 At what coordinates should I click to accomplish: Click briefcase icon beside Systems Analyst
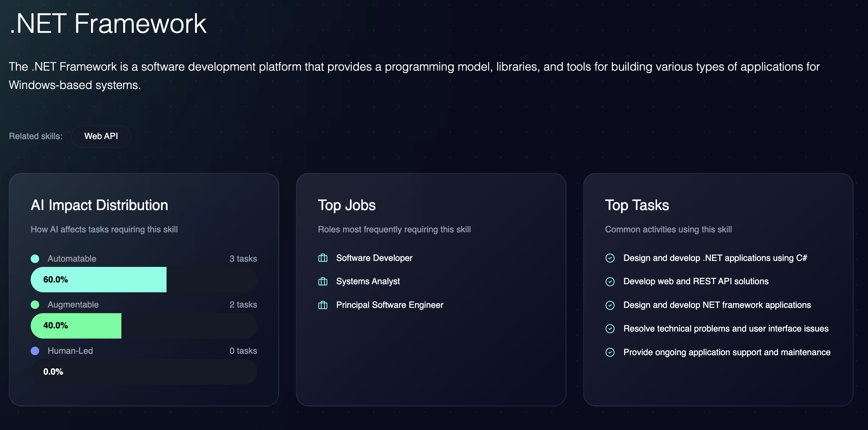tap(323, 281)
